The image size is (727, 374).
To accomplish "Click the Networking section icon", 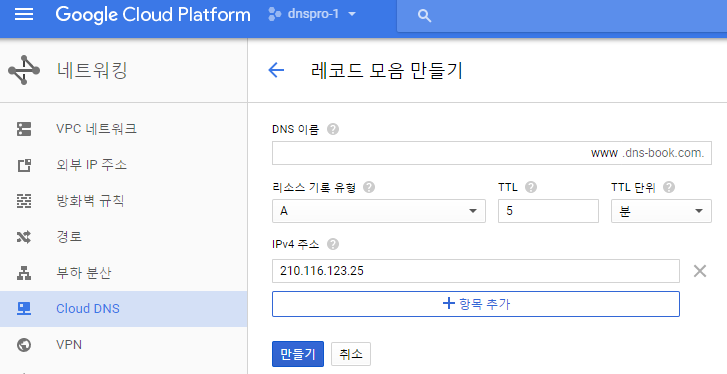I will tap(24, 70).
